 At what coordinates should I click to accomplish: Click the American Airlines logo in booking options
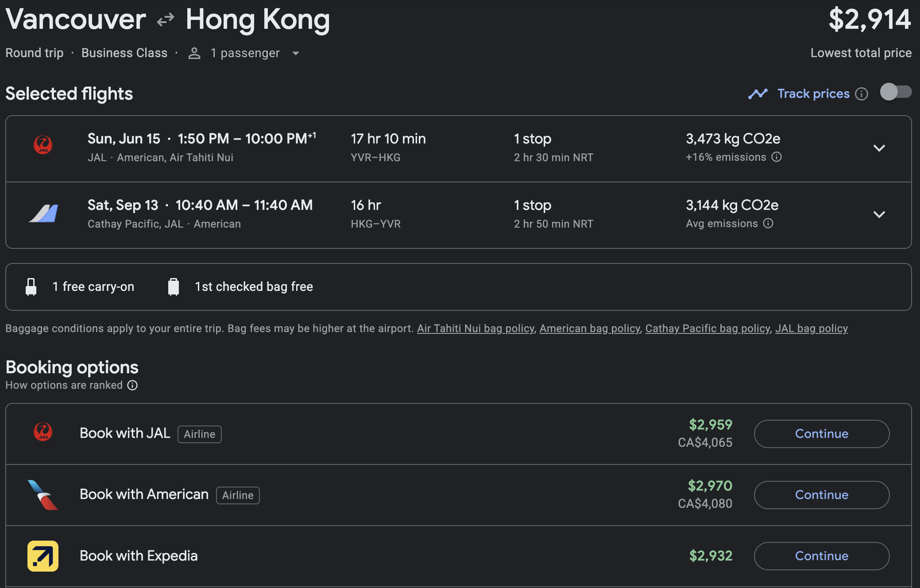43,495
